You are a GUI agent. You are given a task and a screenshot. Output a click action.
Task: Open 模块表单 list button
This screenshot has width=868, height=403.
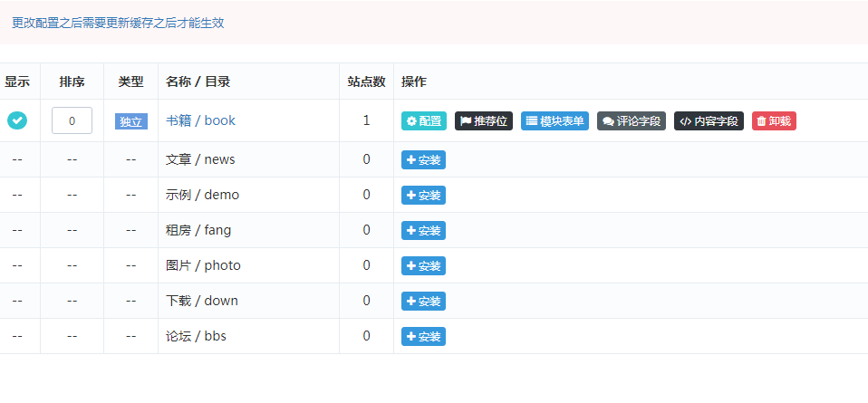pos(555,121)
